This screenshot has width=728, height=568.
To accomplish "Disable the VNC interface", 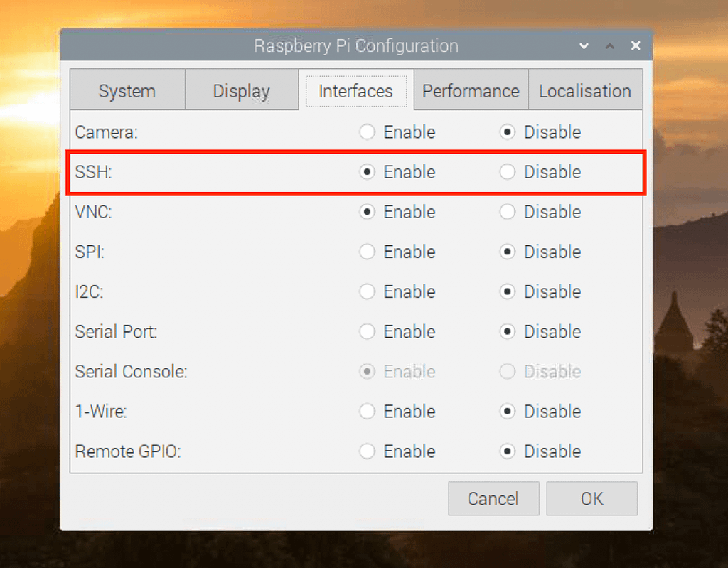I will pyautogui.click(x=507, y=212).
